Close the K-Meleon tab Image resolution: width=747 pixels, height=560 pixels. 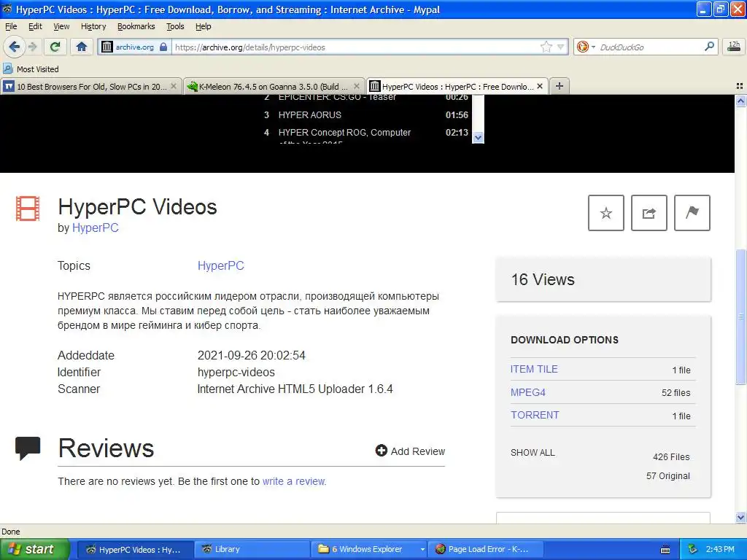click(x=356, y=86)
